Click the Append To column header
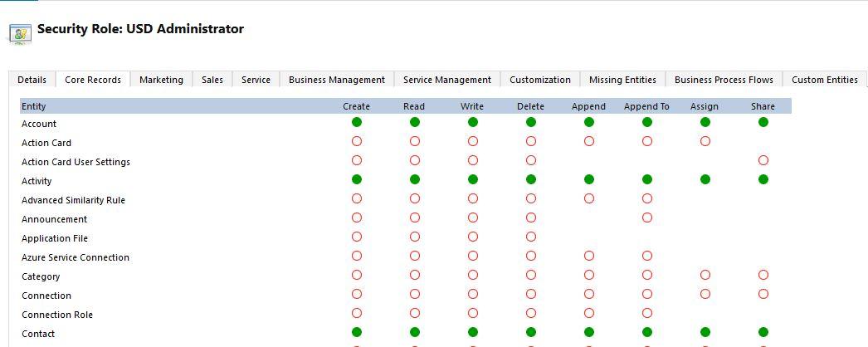868x347 pixels. [x=646, y=106]
